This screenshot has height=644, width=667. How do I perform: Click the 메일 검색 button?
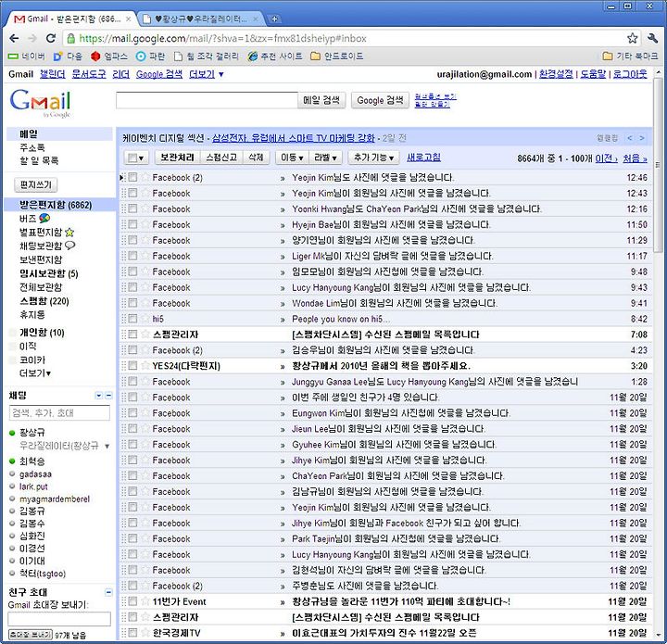pos(321,100)
